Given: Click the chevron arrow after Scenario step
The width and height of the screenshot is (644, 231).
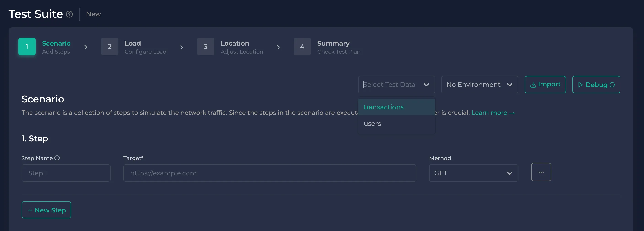Looking at the screenshot, I should tap(86, 47).
